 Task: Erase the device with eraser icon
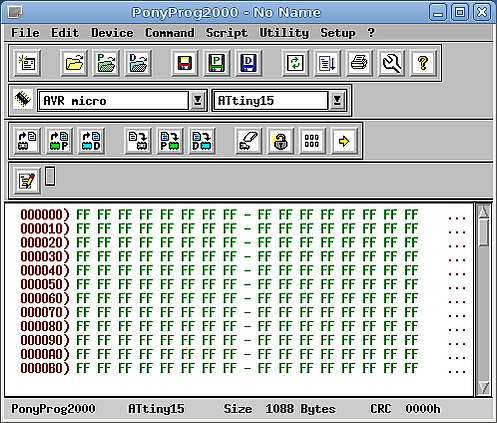(x=249, y=141)
